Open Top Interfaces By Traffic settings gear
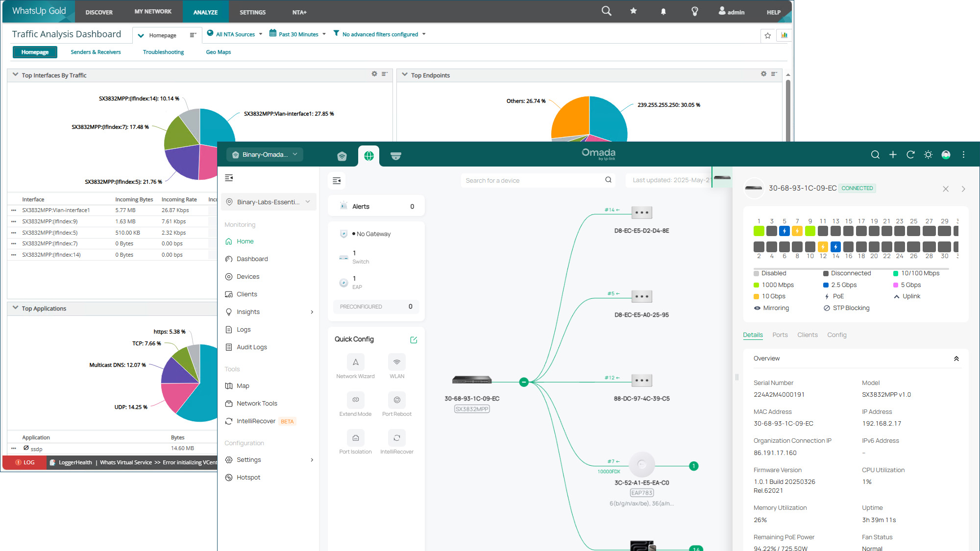The height and width of the screenshot is (551, 980). (x=374, y=74)
